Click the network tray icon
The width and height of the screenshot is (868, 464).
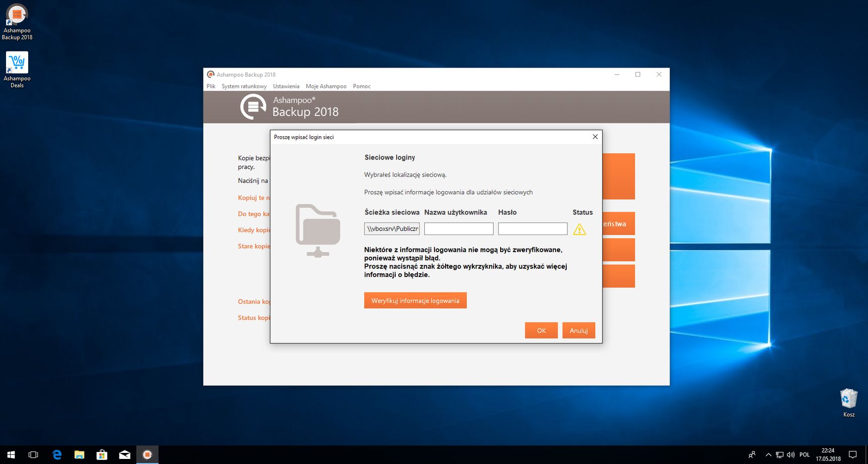click(780, 455)
